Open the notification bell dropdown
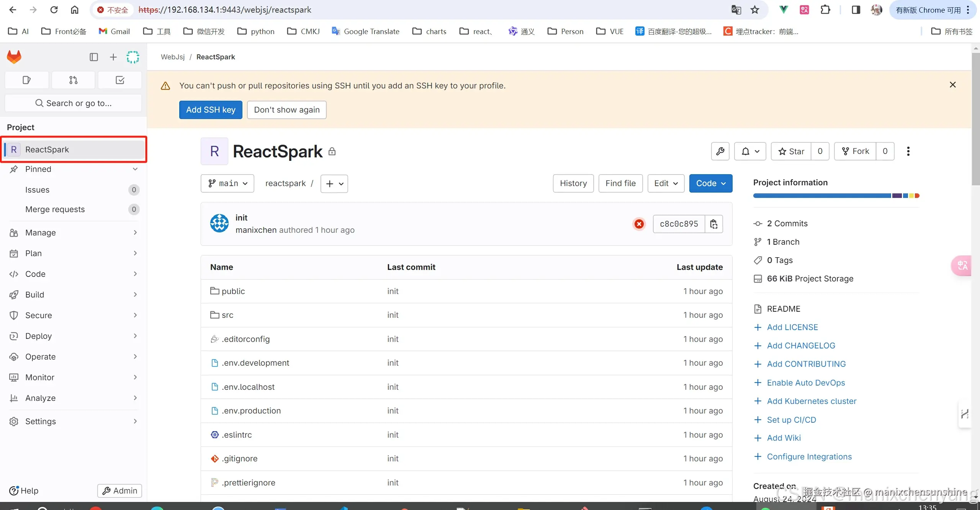 (750, 151)
